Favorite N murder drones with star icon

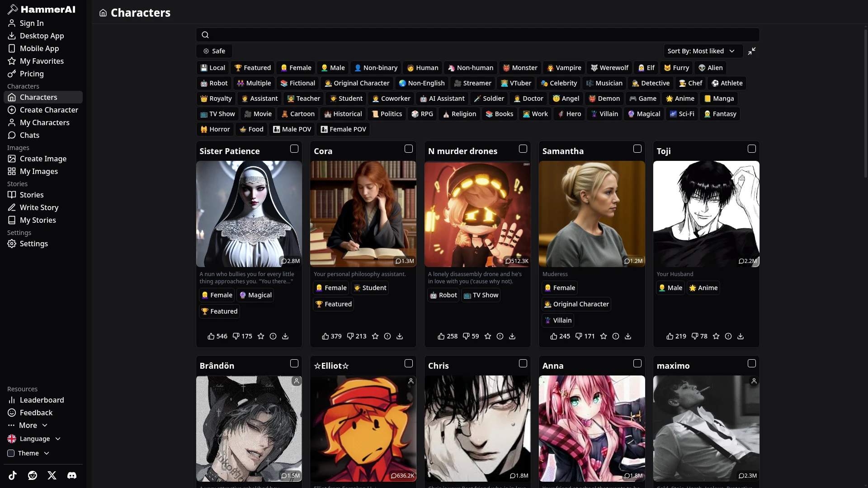point(488,336)
